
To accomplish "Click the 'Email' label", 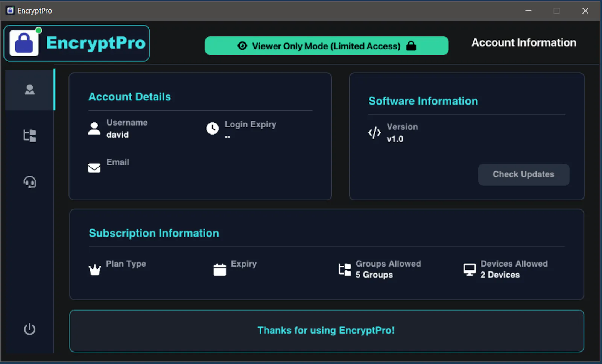I will click(118, 162).
